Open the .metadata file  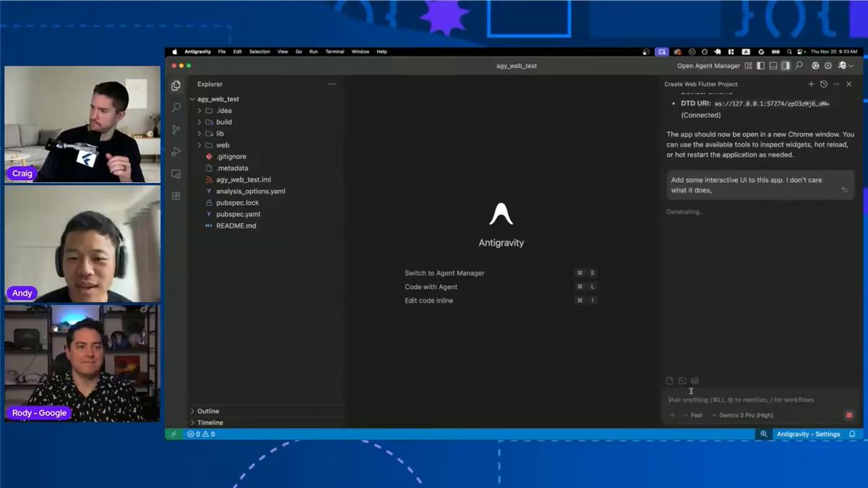coord(231,168)
